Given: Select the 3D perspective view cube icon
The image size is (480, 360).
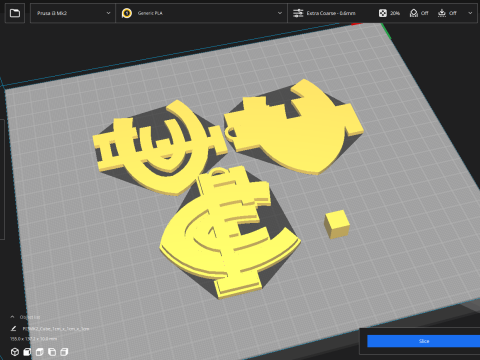Looking at the screenshot, I should (x=15, y=352).
